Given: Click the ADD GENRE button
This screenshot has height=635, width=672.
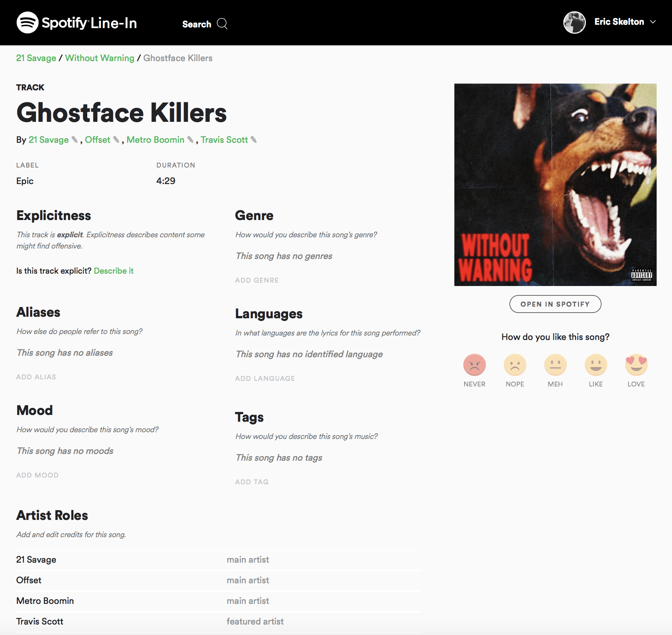Looking at the screenshot, I should coord(257,280).
